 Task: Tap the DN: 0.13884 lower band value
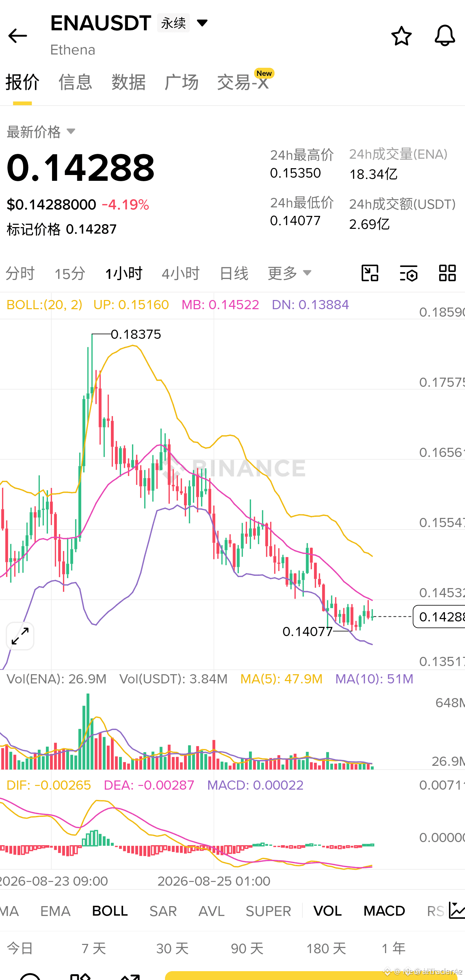(310, 305)
